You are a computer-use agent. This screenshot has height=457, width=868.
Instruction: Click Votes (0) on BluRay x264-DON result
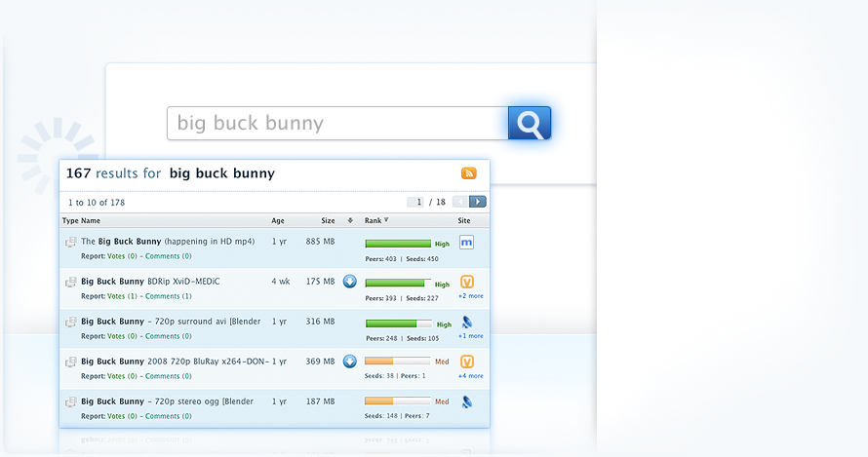[x=122, y=376]
